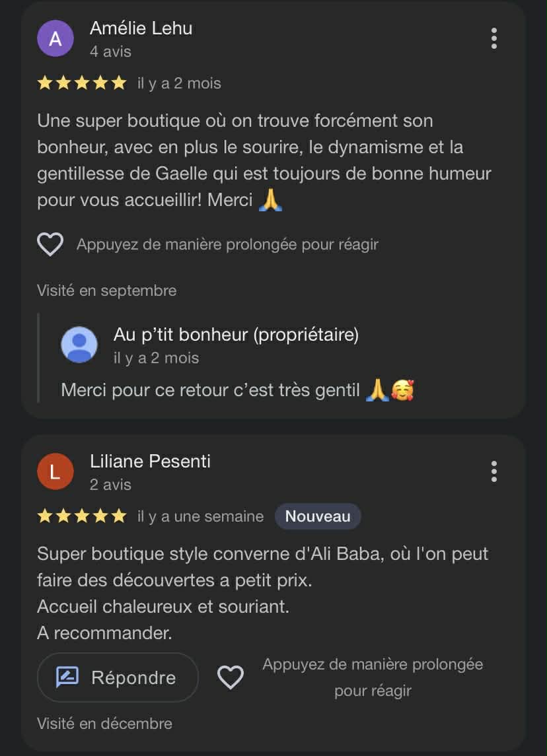Tap the owner's blue profile icon
The image size is (547, 756).
point(79,345)
